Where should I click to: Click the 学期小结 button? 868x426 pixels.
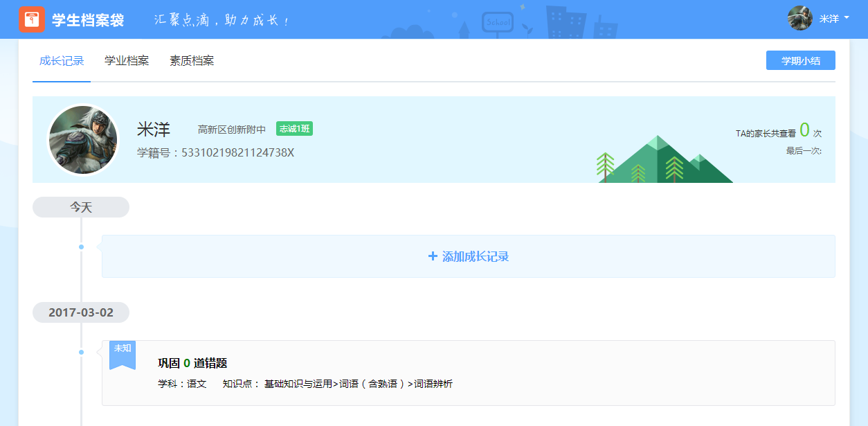tap(801, 60)
